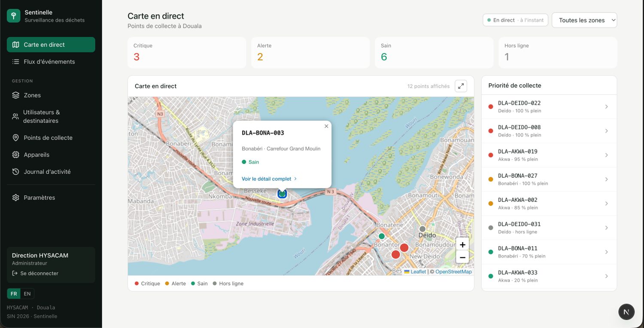Viewport: 644px width, 328px height.
Task: Open Flux d'événements page
Action: coord(51,62)
